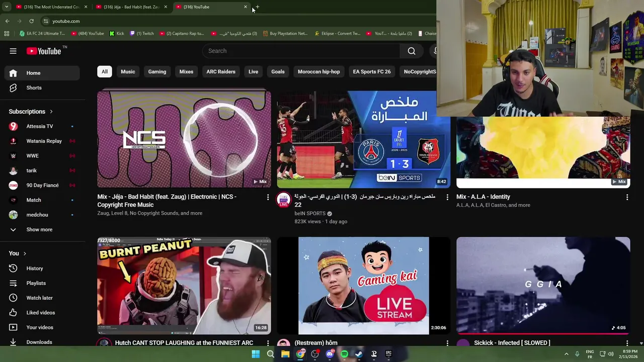Reload the page with the refresh button
Viewport: 644px width, 362px height.
(31, 21)
